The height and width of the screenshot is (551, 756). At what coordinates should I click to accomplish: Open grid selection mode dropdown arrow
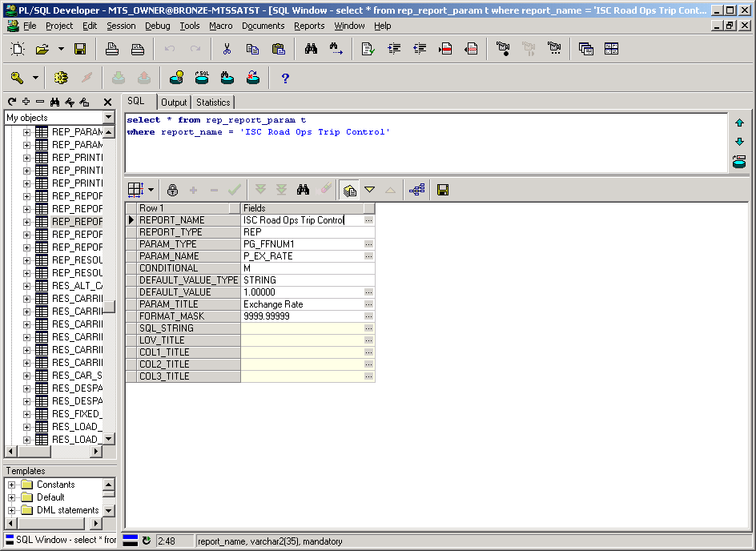[151, 190]
